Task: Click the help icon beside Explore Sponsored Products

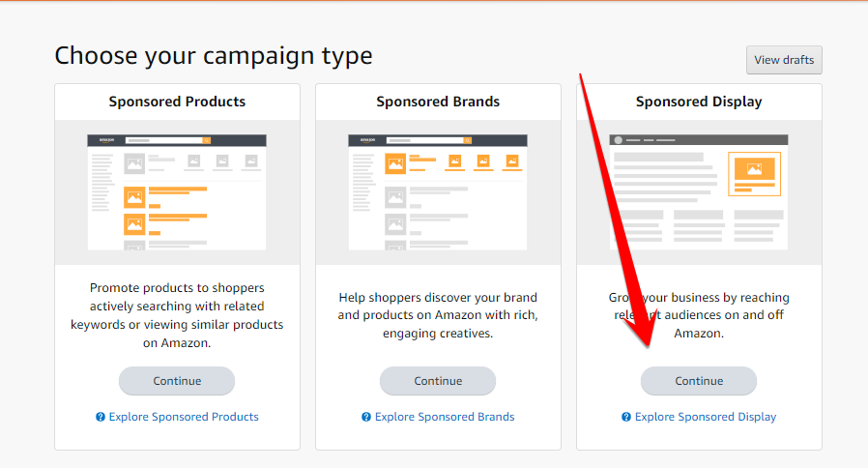Action: point(101,417)
